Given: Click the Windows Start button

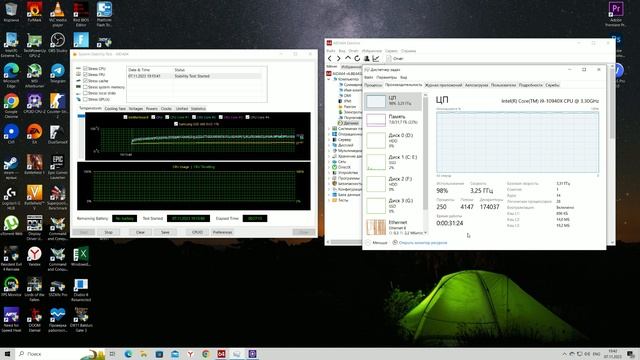Looking at the screenshot, I should (7, 354).
